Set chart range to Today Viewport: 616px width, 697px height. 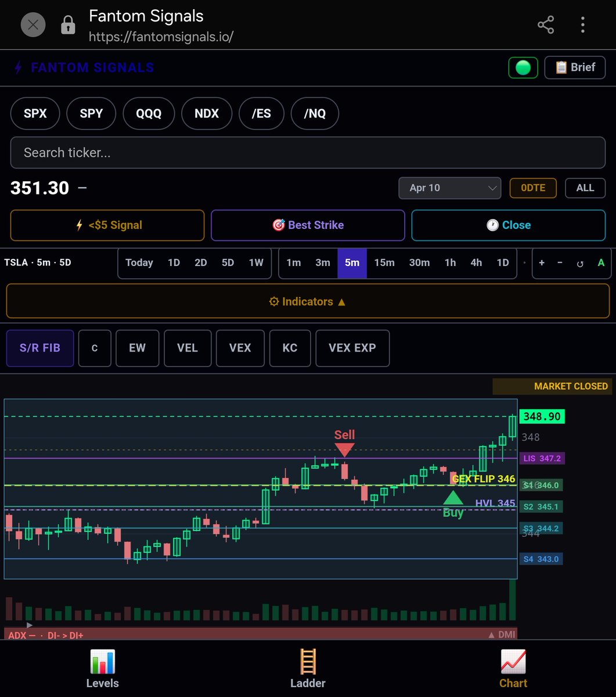[139, 263]
